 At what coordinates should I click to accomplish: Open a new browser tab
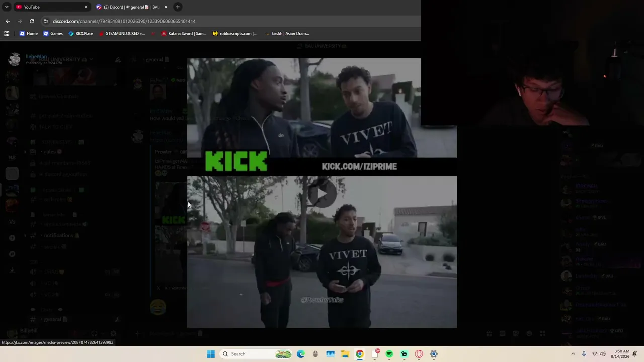pyautogui.click(x=178, y=7)
